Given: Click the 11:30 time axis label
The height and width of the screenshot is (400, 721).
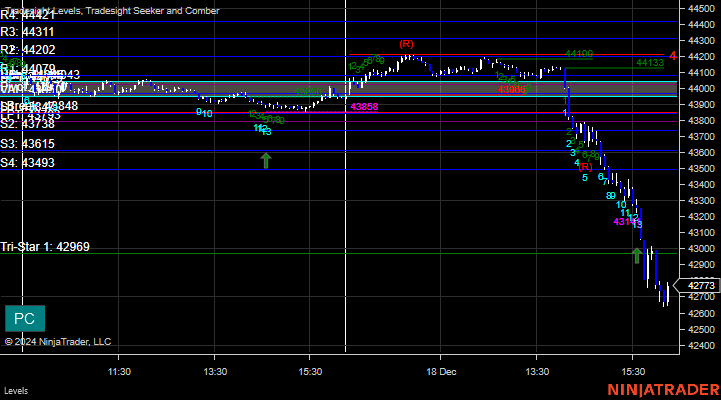Looking at the screenshot, I should tap(119, 371).
